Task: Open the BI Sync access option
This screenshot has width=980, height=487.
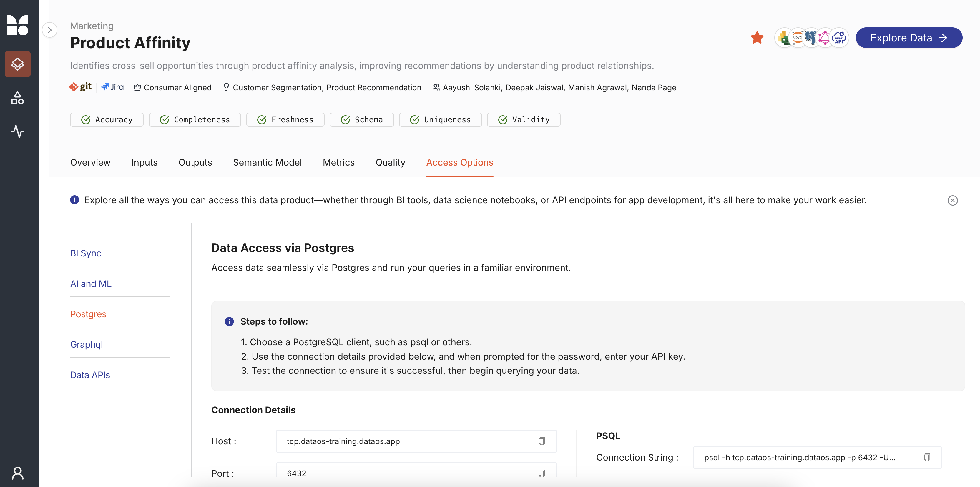Action: pyautogui.click(x=86, y=253)
